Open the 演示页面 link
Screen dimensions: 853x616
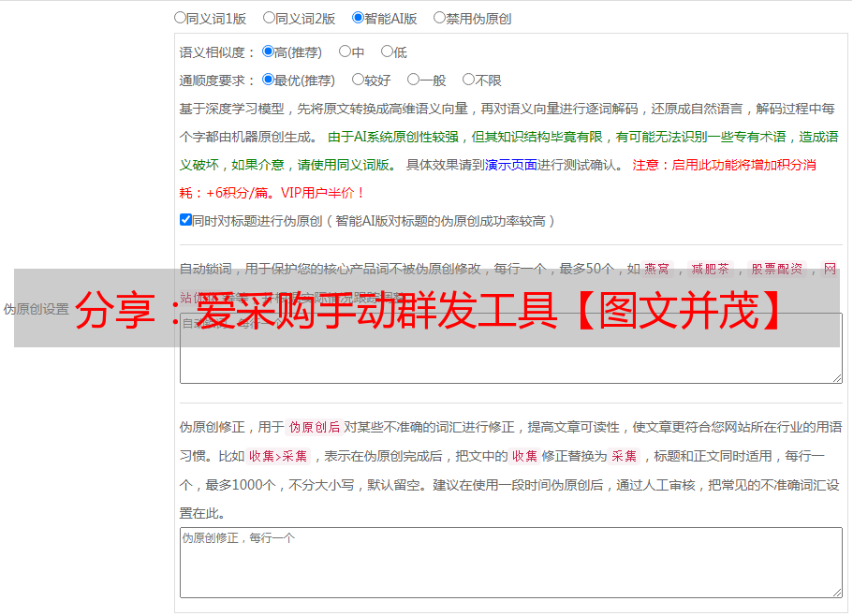click(x=511, y=165)
